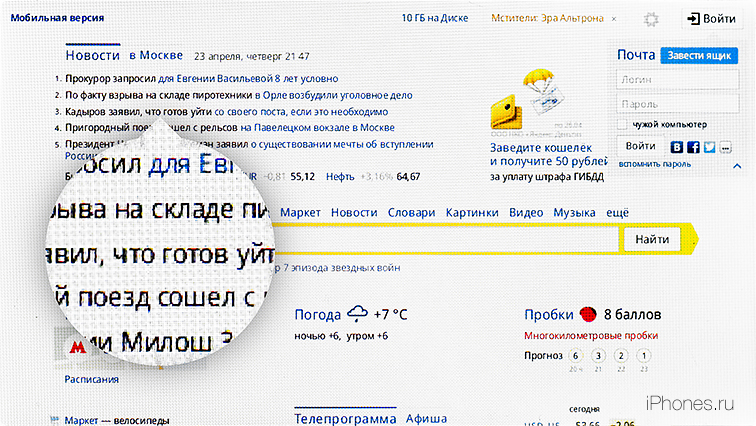Open Павелецком вокзале train news
This screenshot has height=426, width=756.
point(230,128)
